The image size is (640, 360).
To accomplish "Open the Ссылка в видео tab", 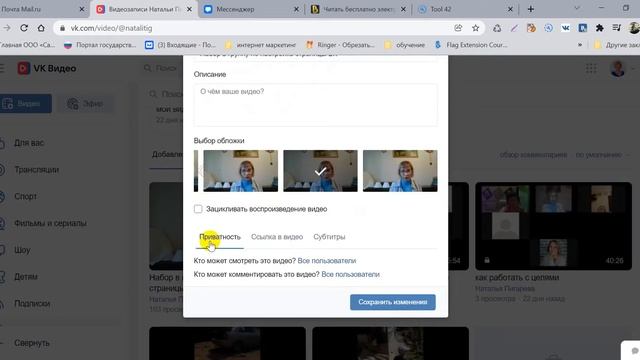I will [x=277, y=237].
